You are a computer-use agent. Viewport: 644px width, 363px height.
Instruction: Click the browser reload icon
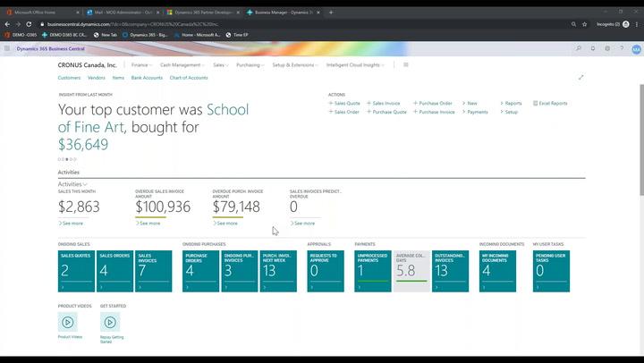click(29, 24)
